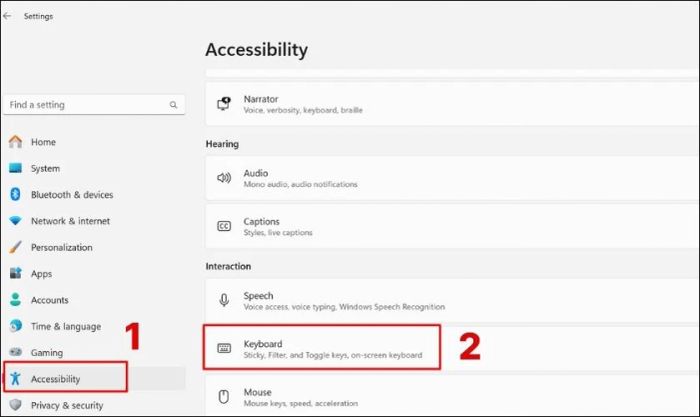
Task: Click the Bluetooth icon in sidebar
Action: pyautogui.click(x=15, y=194)
